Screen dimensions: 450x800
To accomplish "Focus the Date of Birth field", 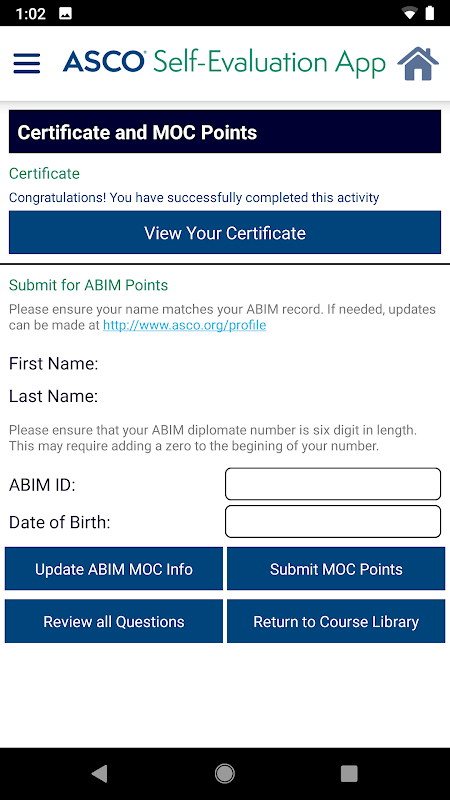I will coord(333,521).
